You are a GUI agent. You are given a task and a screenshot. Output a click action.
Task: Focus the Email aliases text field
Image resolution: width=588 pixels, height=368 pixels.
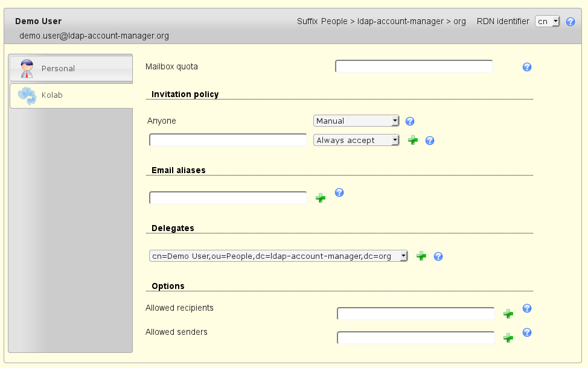tap(228, 198)
